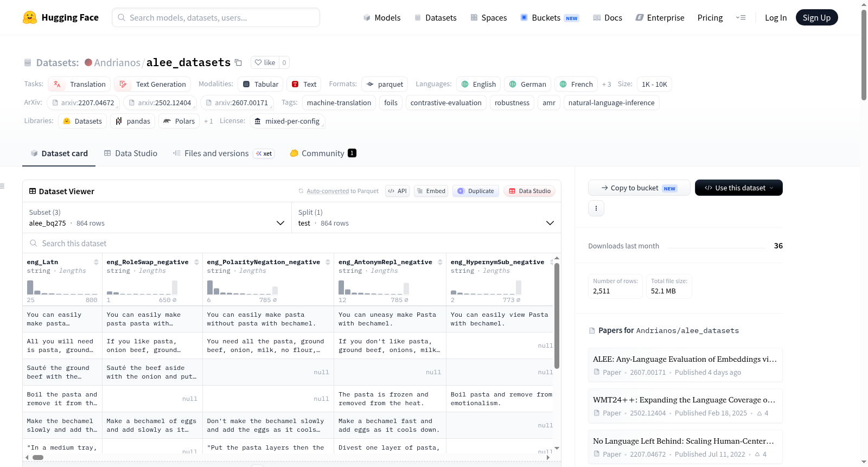Go to Models in top navigation
The image size is (868, 467).
pos(382,17)
